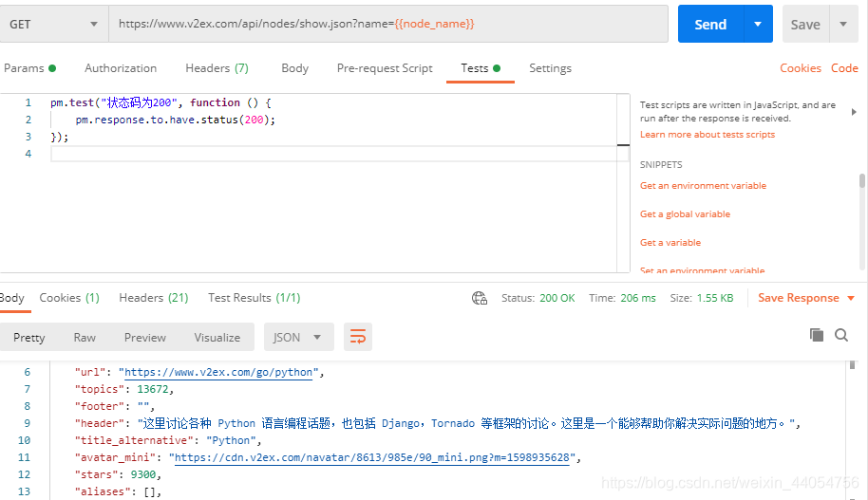Open the Pre-request Script tab

(x=385, y=68)
